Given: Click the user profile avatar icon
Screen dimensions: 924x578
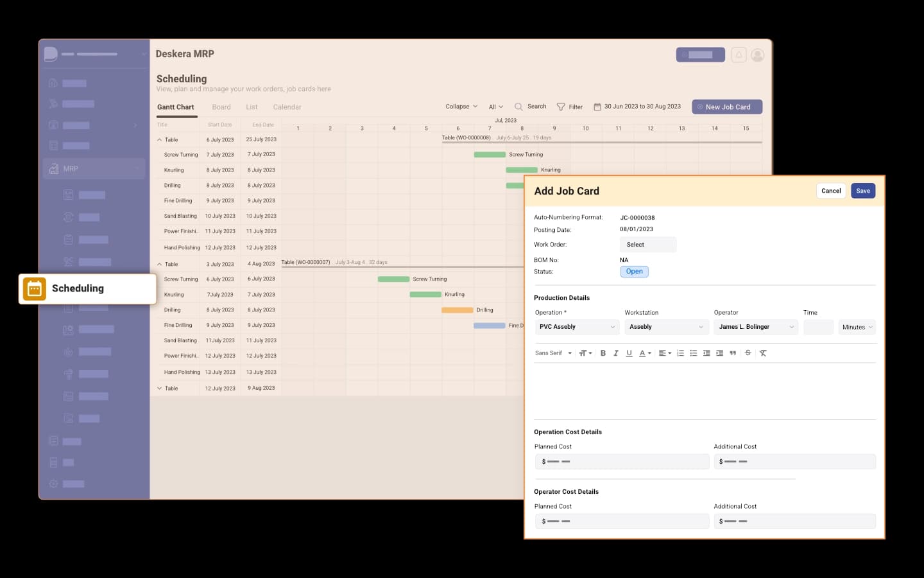Looking at the screenshot, I should tap(758, 55).
